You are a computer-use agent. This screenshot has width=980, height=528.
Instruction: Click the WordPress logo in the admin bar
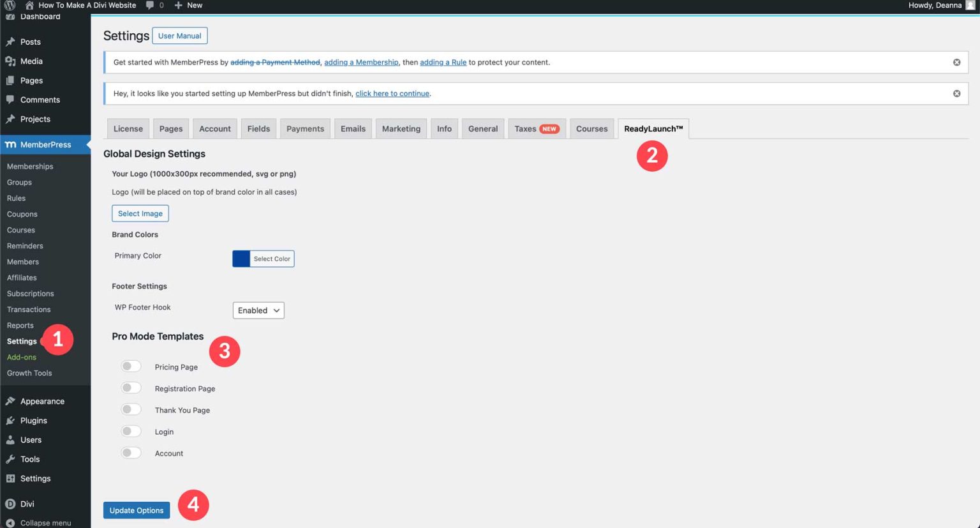7,5
